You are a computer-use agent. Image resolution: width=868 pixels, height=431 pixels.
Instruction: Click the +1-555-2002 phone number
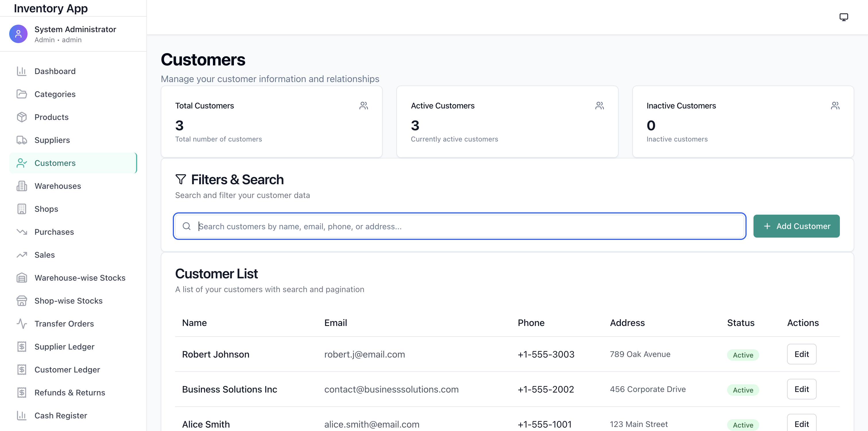(x=546, y=389)
